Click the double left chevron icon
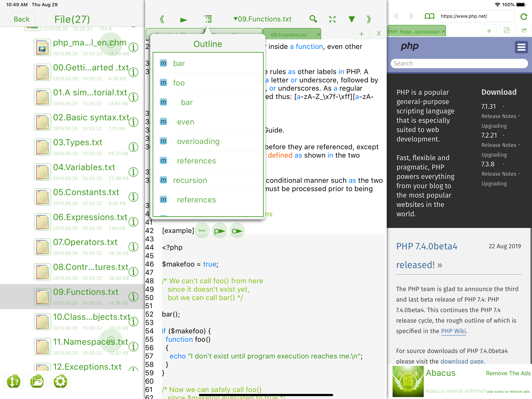The width and height of the screenshot is (532, 399). click(x=162, y=19)
